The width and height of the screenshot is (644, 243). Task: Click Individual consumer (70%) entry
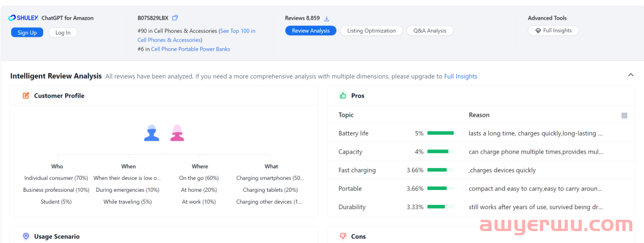pos(56,178)
